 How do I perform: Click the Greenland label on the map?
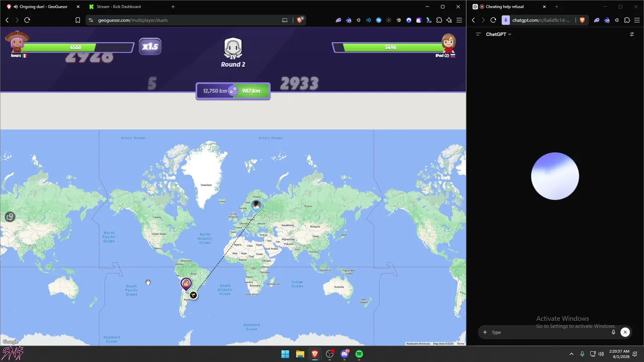(x=206, y=185)
